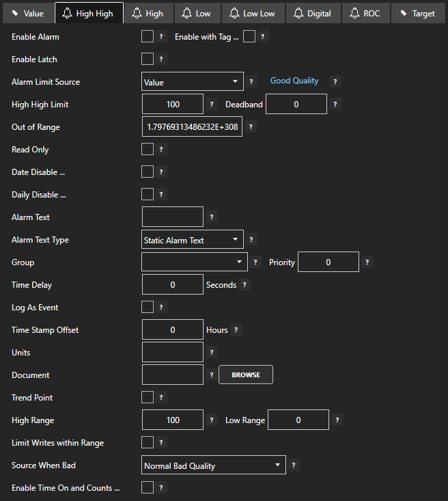The height and width of the screenshot is (501, 448).
Task: Click the help icon next to Priority field
Action: click(x=367, y=262)
